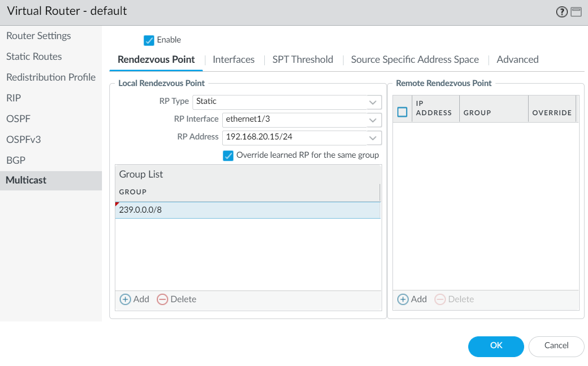This screenshot has height=366, width=588.
Task: Click the window panel icon beside the help icon
Action: (576, 11)
